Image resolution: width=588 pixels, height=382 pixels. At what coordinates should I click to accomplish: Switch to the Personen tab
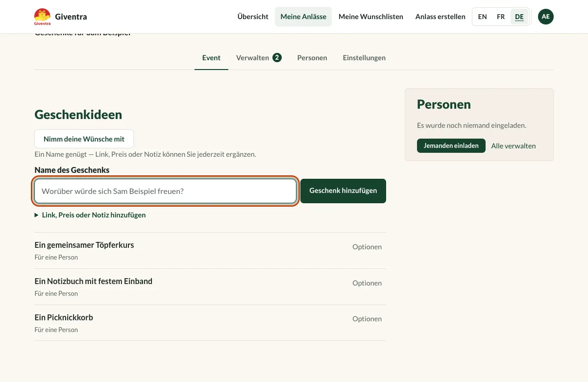pyautogui.click(x=312, y=58)
